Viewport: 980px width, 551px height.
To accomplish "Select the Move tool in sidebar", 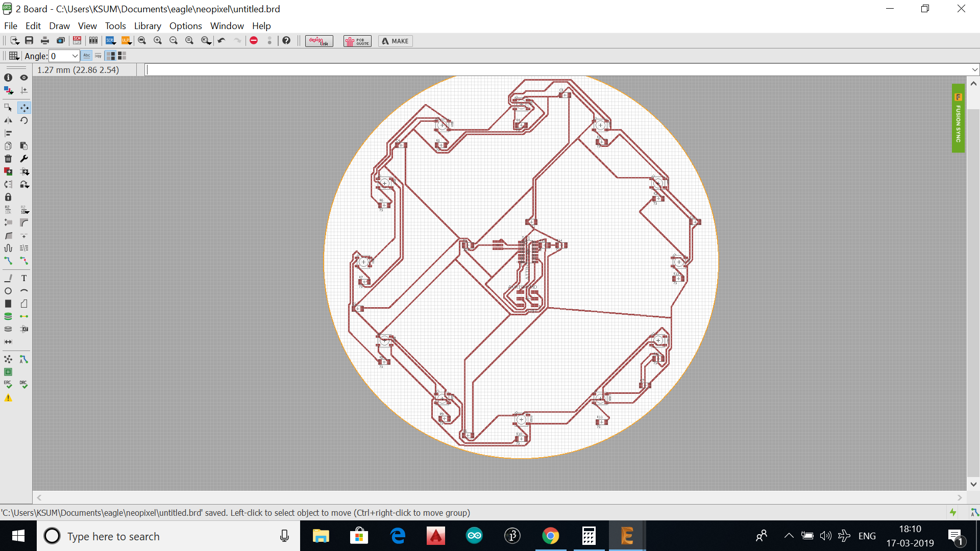I will 24,108.
